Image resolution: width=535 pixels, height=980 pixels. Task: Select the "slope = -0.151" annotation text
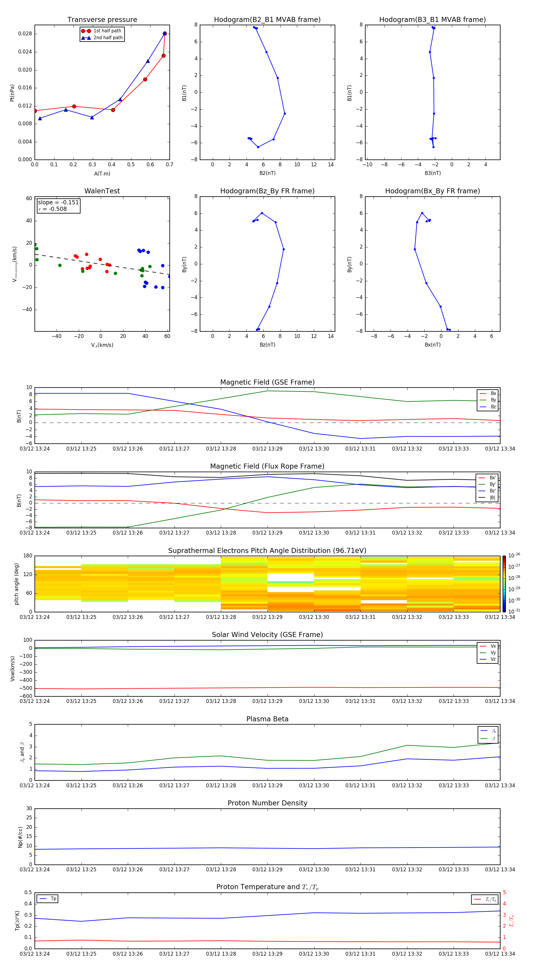(58, 203)
